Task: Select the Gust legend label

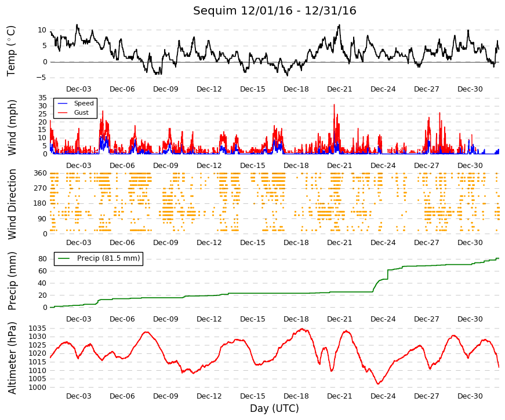Action: [x=81, y=112]
